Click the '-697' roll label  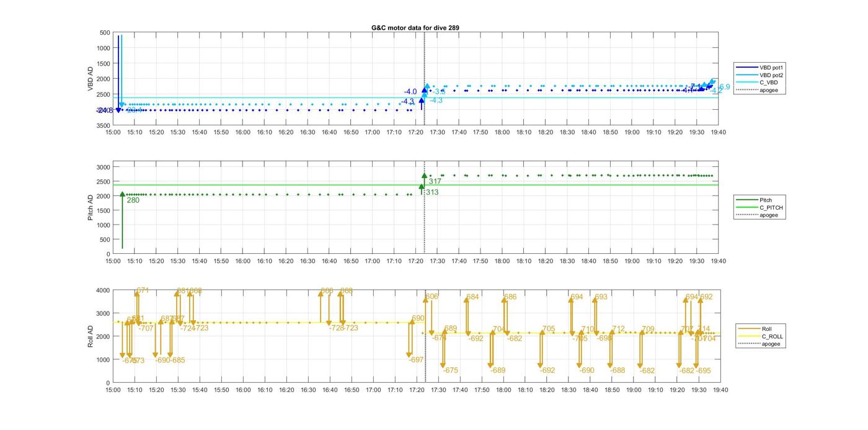416,360
